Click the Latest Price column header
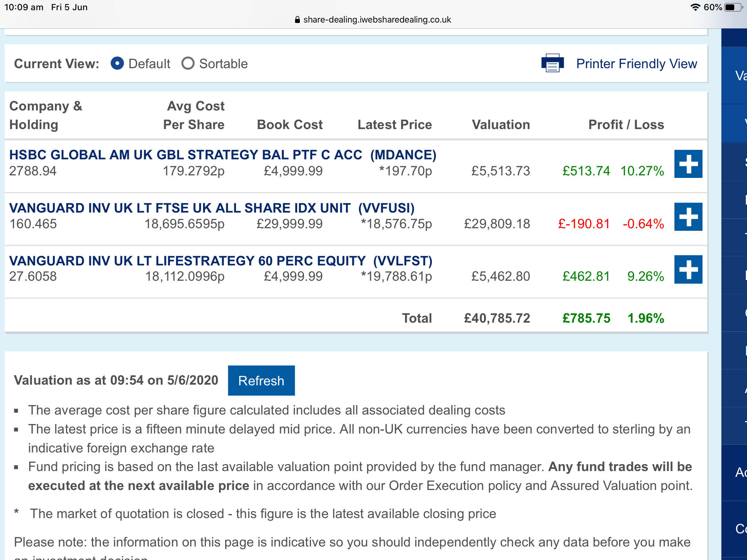Viewport: 747px width, 560px height. click(395, 125)
